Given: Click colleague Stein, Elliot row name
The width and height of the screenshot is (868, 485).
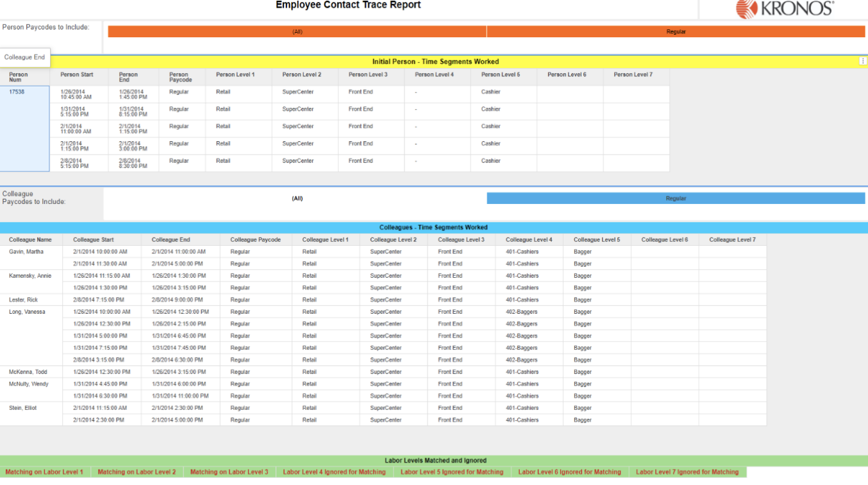Looking at the screenshot, I should click(x=23, y=408).
